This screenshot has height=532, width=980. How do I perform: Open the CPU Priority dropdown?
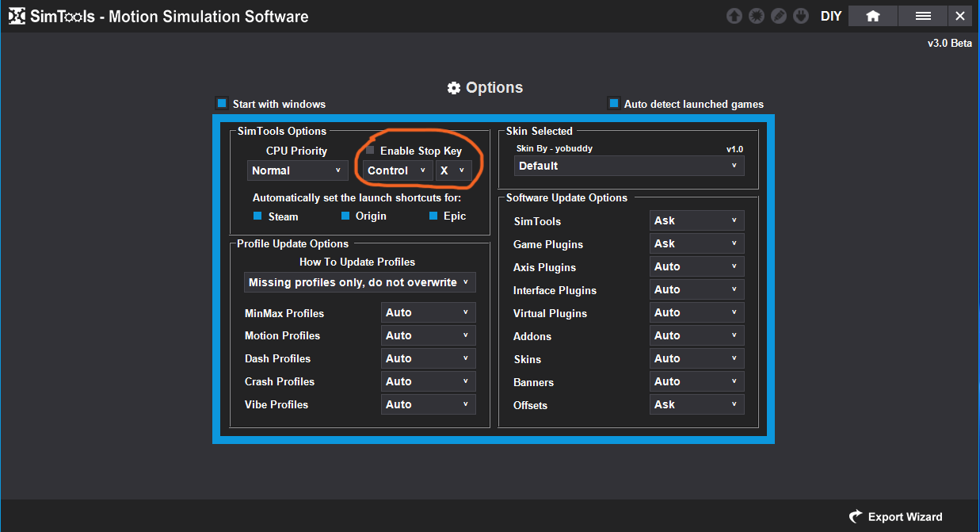297,170
